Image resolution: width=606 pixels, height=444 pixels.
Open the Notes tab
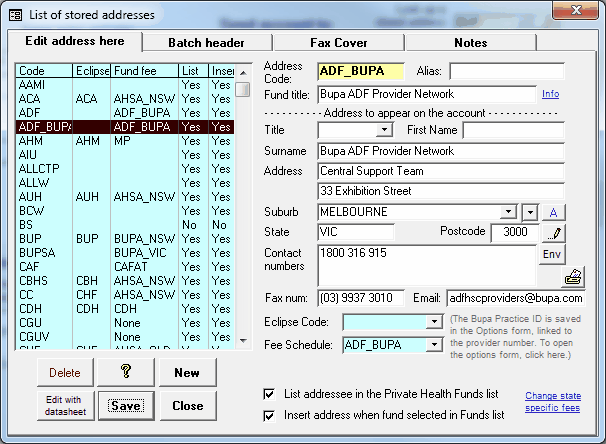470,43
